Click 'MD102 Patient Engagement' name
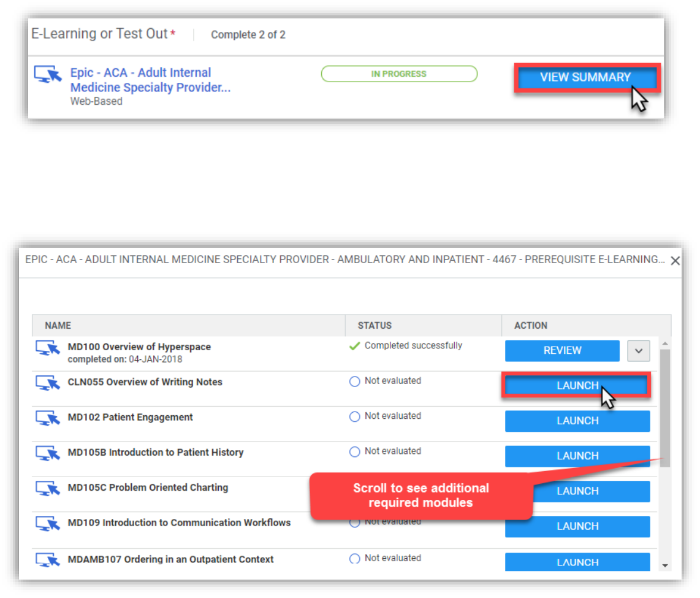The width and height of the screenshot is (700, 598). pyautogui.click(x=131, y=418)
